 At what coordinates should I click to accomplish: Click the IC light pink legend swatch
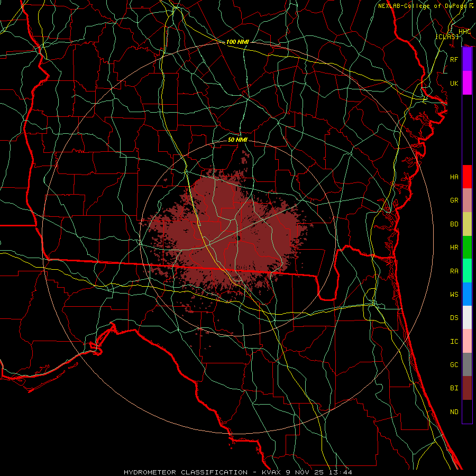467,341
